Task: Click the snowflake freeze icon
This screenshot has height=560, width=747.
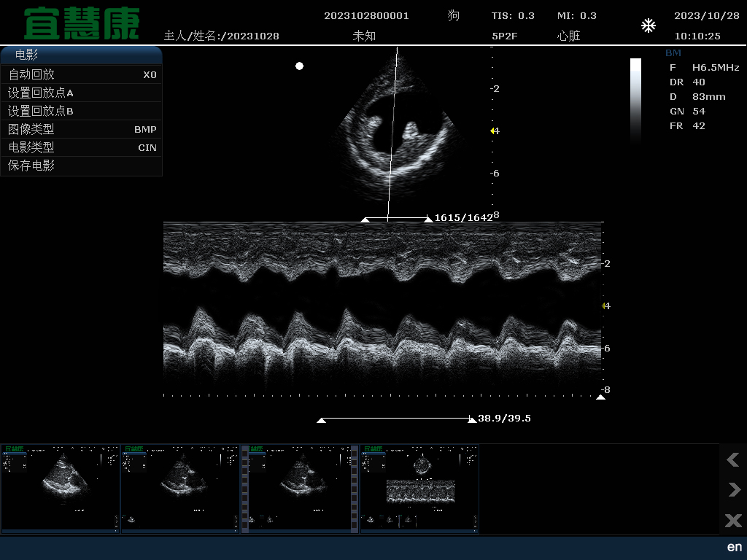Action: [x=648, y=27]
